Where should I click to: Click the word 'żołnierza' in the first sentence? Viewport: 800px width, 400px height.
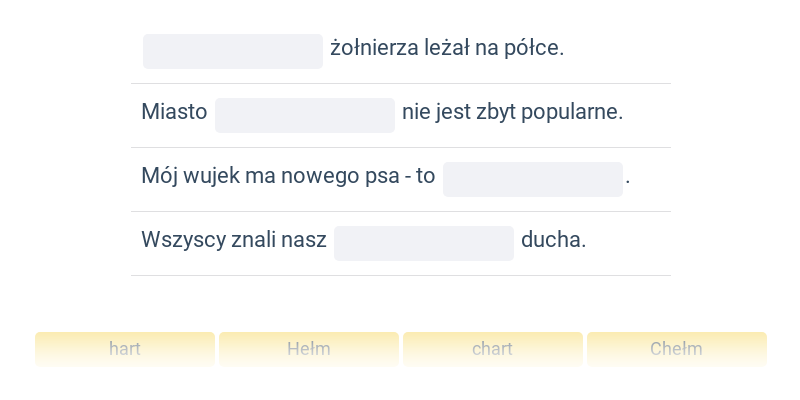[x=374, y=49]
